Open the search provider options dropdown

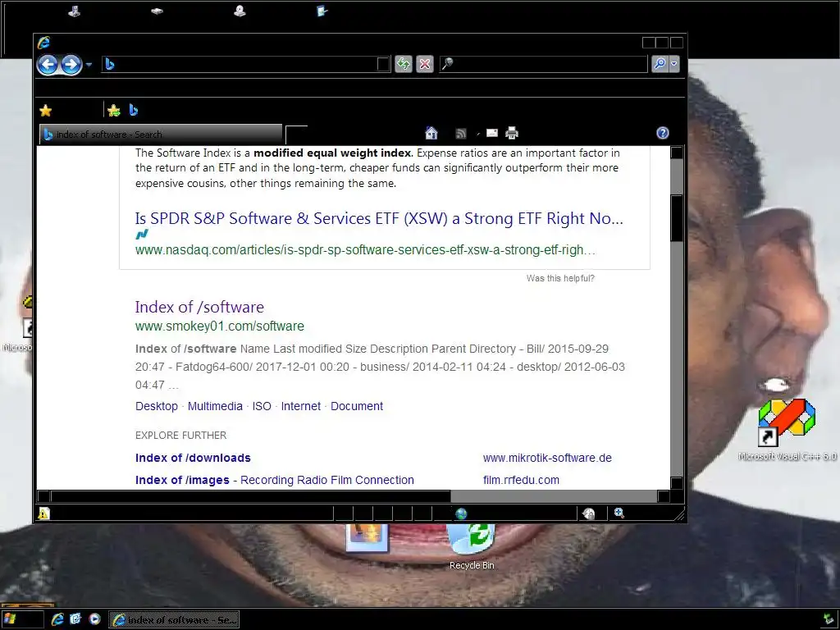tap(674, 64)
